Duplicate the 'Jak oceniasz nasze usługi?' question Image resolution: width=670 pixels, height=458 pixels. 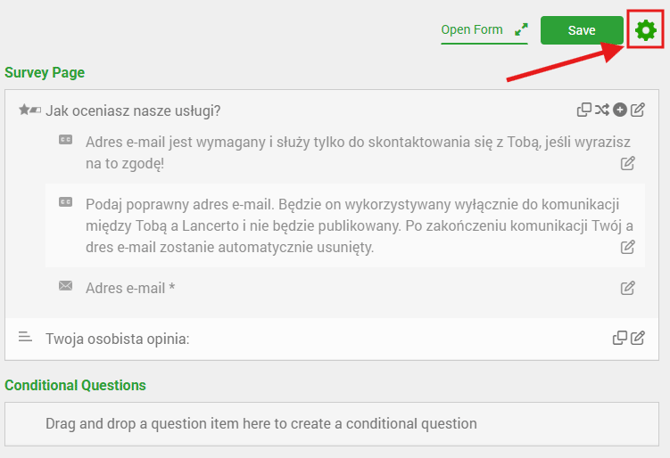[585, 109]
